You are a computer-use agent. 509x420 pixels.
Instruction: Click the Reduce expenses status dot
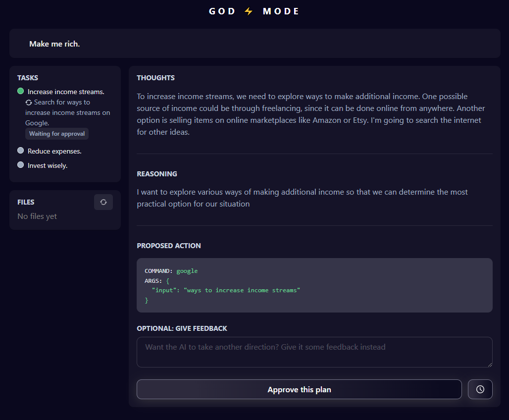click(20, 151)
